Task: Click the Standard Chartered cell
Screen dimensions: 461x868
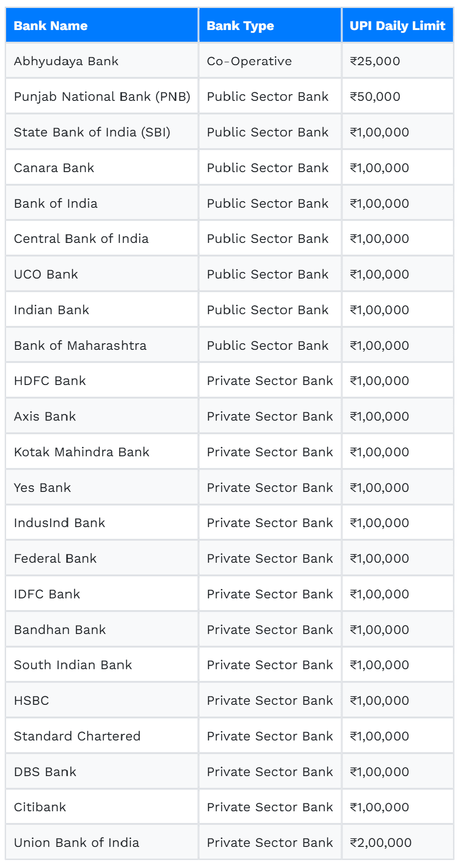Action: coord(102,736)
